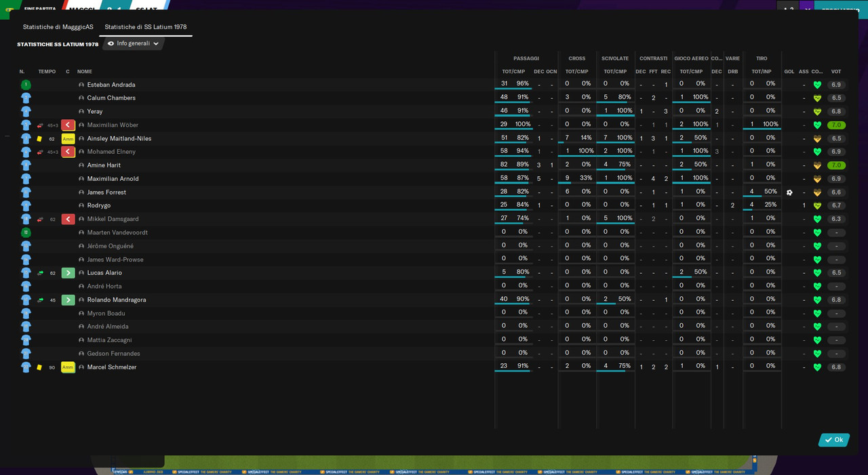This screenshot has width=868, height=475.
Task: Open Maximilian Arnold's player name link
Action: (x=113, y=179)
